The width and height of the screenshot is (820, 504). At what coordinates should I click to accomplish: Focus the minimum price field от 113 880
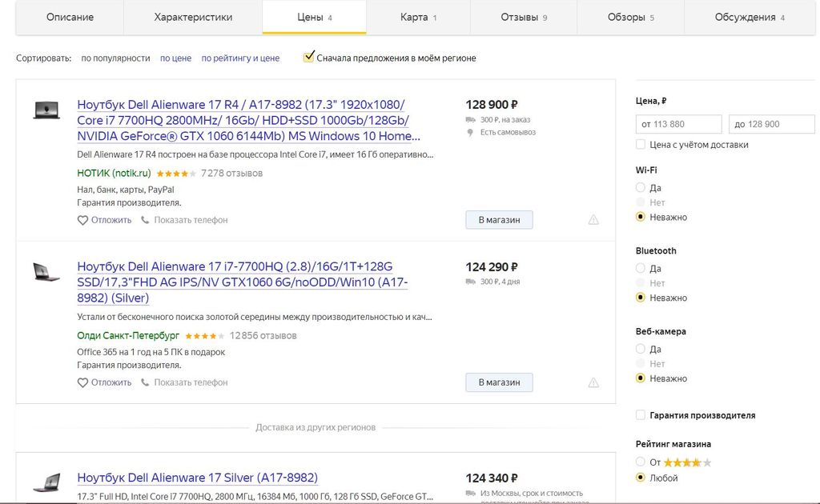[x=679, y=124]
